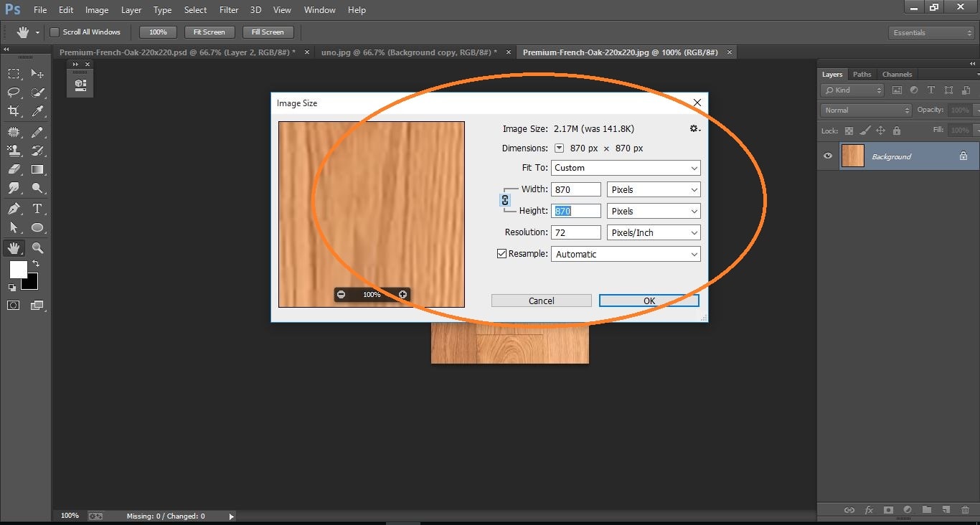The width and height of the screenshot is (980, 525).
Task: Uncheck the Resample option
Action: [501, 254]
